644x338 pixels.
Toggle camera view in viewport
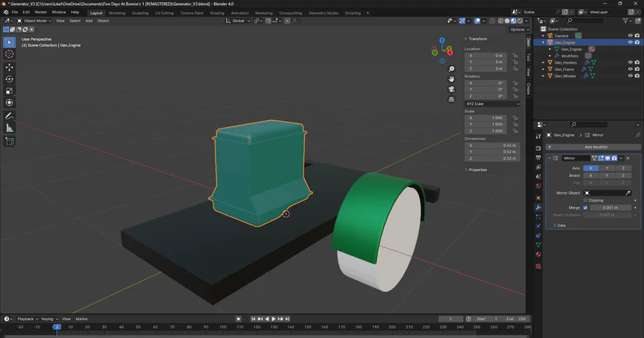click(x=452, y=89)
